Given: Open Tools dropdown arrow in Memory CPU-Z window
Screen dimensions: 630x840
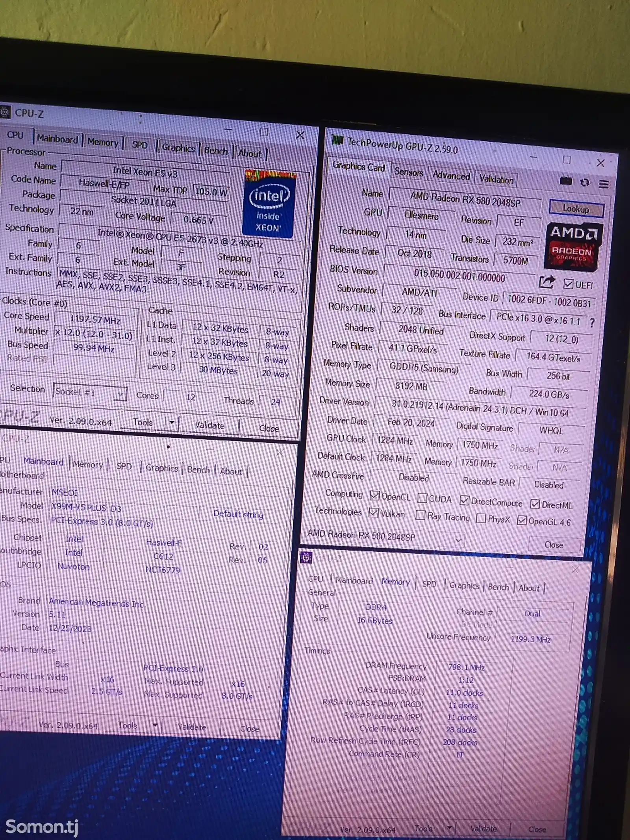Looking at the screenshot, I should click(x=449, y=828).
